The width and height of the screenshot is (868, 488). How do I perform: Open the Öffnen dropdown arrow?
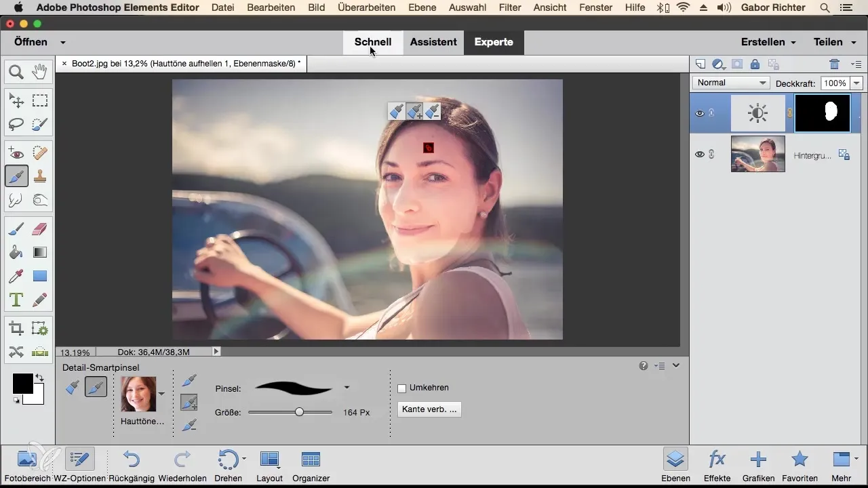(63, 42)
